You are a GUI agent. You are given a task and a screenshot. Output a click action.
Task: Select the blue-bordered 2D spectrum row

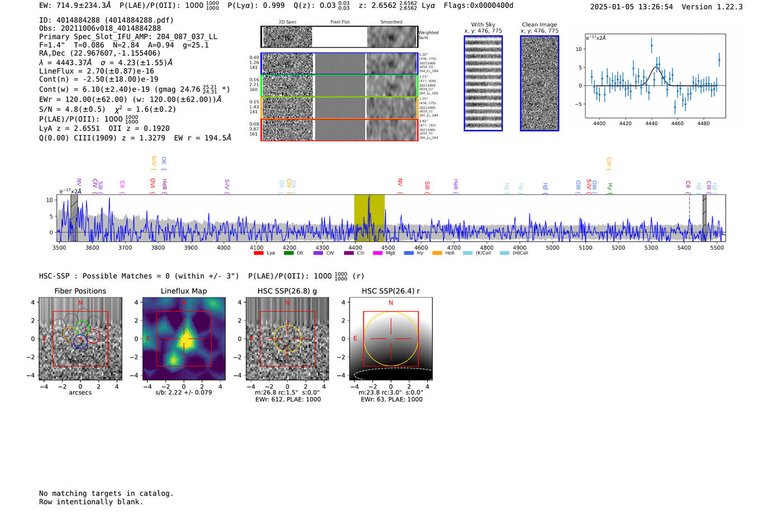tap(340, 64)
